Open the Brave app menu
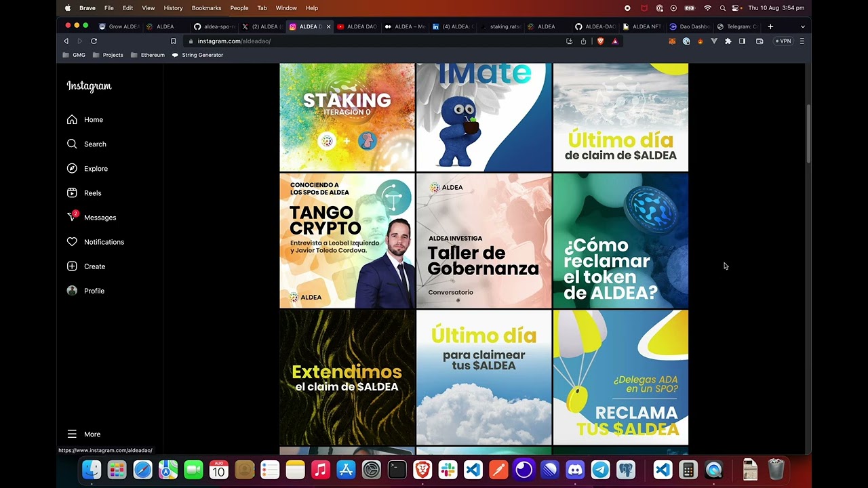 87,8
